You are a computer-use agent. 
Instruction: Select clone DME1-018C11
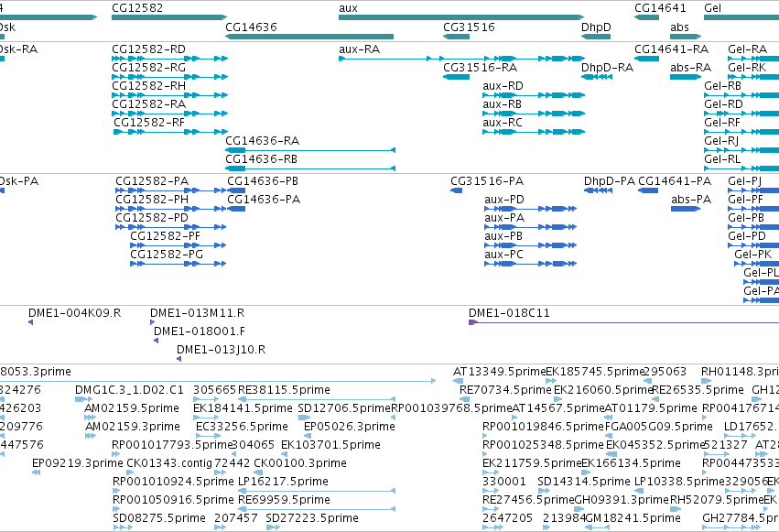coord(623,322)
